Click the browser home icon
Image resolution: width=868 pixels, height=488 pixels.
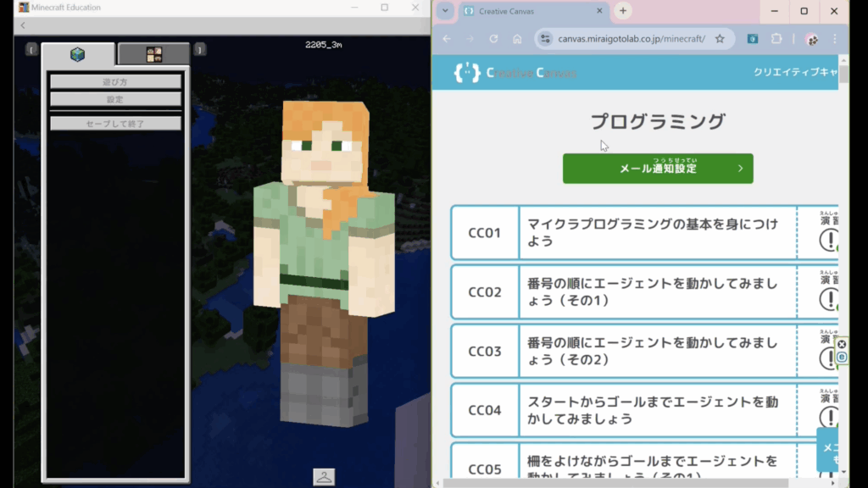click(517, 39)
